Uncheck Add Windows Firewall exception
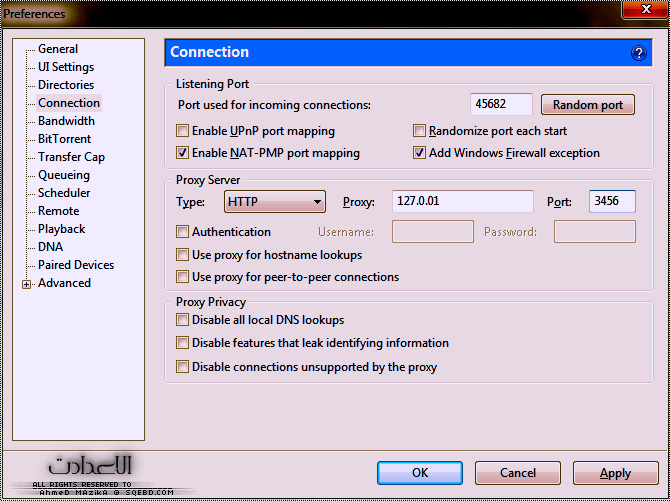 tap(420, 153)
